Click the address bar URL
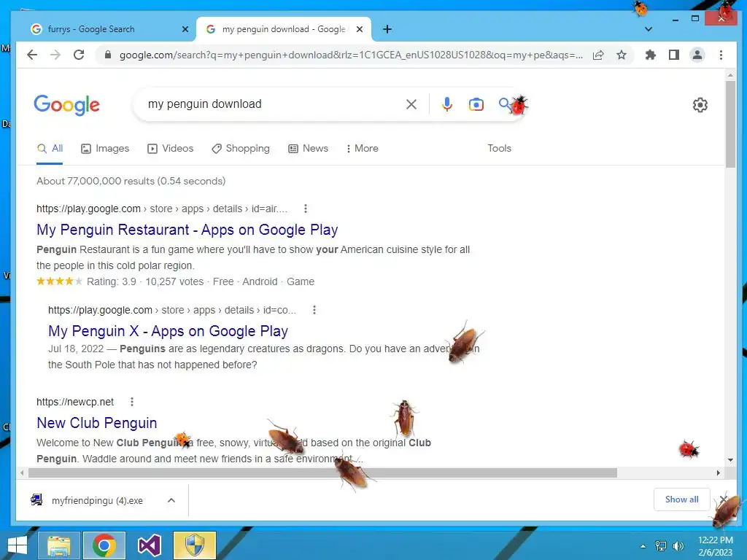747x560 pixels. (351, 55)
